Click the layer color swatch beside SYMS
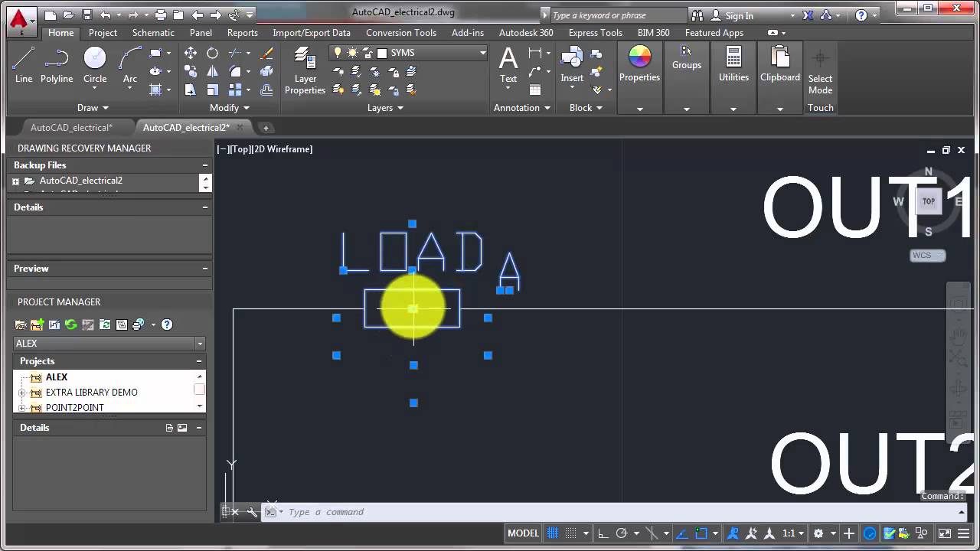 pyautogui.click(x=382, y=53)
